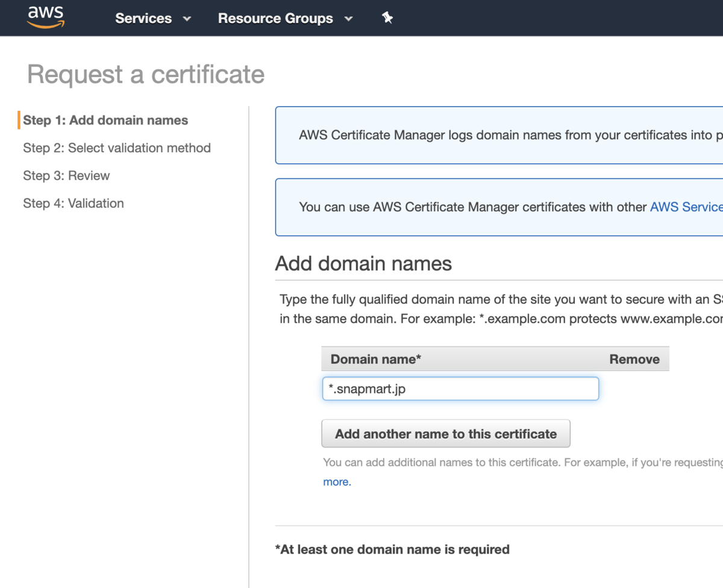Image resolution: width=723 pixels, height=588 pixels.
Task: Click the Remove column header
Action: (x=634, y=359)
